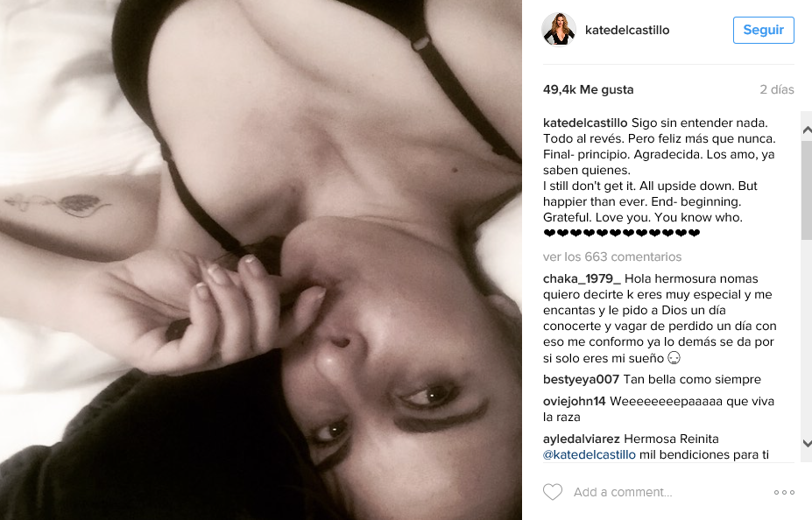Viewport: 812px width, 520px height.
Task: Click the scrollbar up arrow
Action: 806,130
